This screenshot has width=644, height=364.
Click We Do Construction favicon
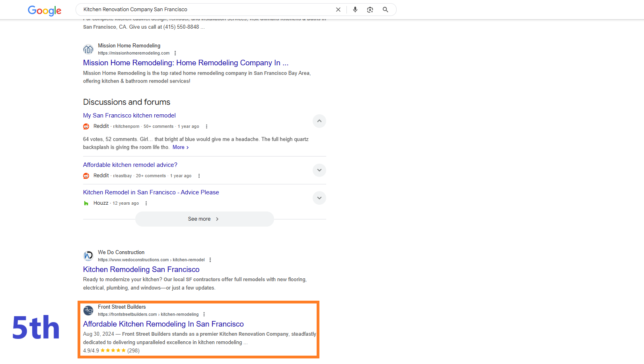(88, 256)
